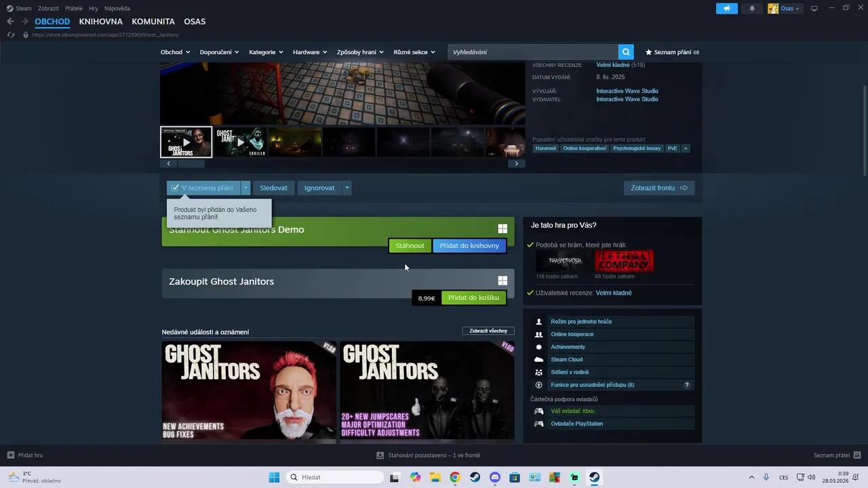Image resolution: width=868 pixels, height=488 pixels.
Task: Click the single-player mode person icon
Action: click(539, 321)
